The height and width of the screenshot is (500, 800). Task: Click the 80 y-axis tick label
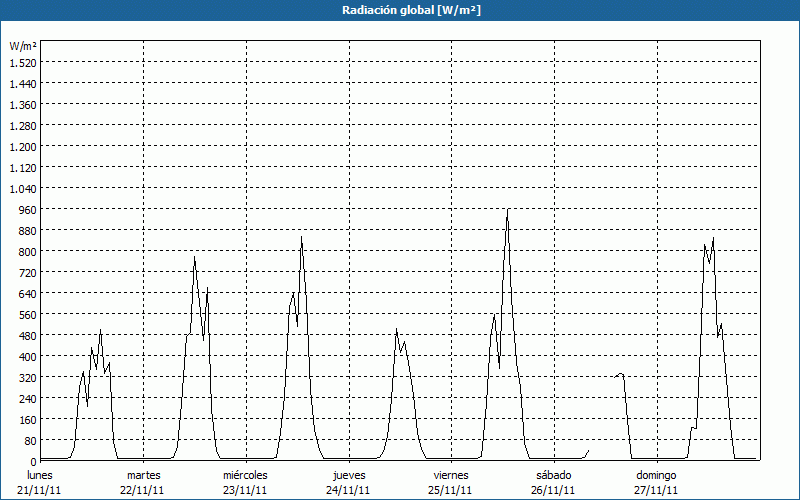(27, 440)
